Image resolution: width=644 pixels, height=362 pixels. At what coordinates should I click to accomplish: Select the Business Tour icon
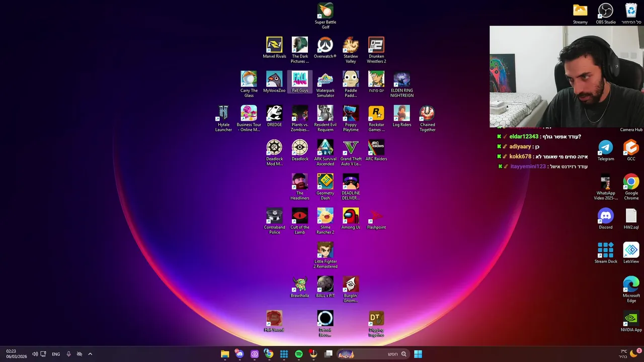click(249, 118)
